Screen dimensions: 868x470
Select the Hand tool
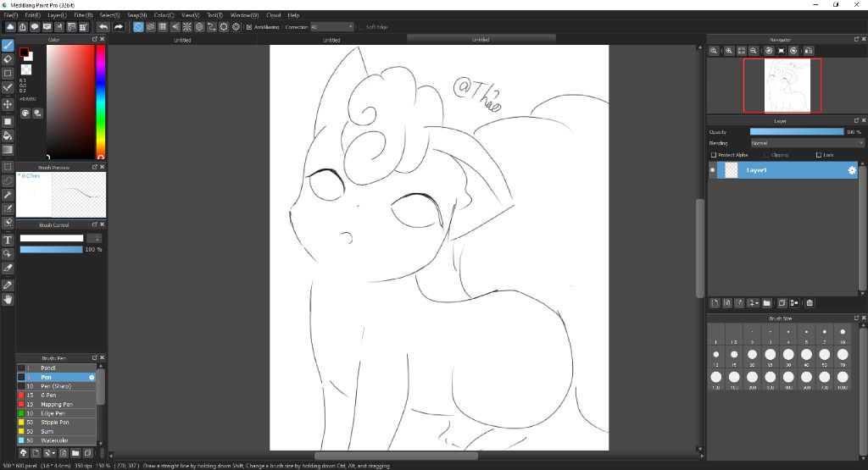[8, 299]
